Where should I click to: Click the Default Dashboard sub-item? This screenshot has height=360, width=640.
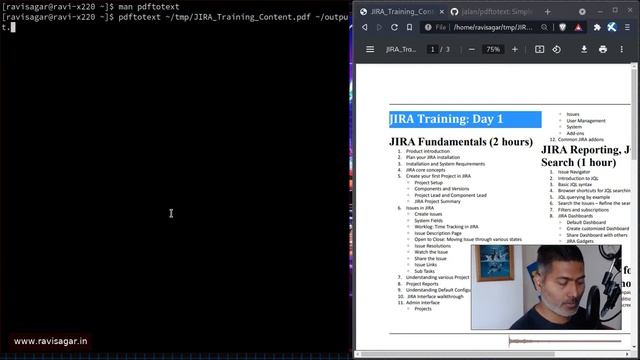pos(586,222)
